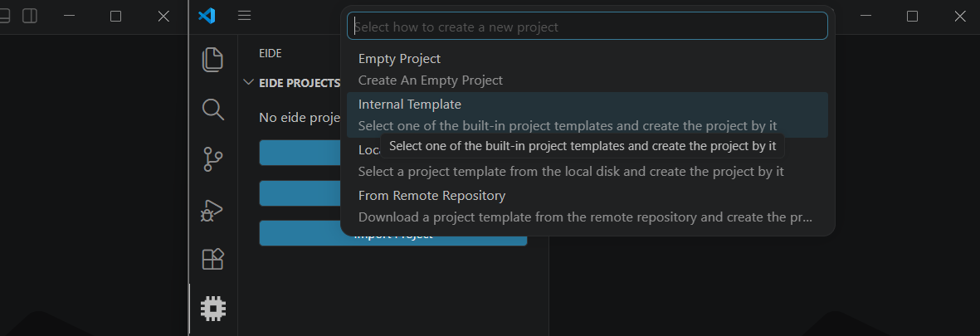This screenshot has height=336, width=980.
Task: Click the EIDE panel title
Action: 270,54
